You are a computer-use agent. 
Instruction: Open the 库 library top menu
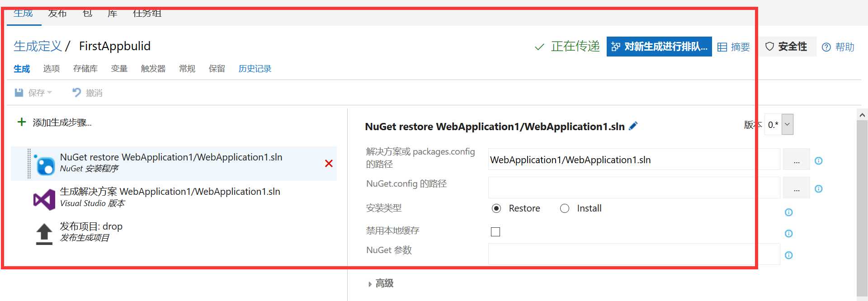pyautogui.click(x=113, y=13)
